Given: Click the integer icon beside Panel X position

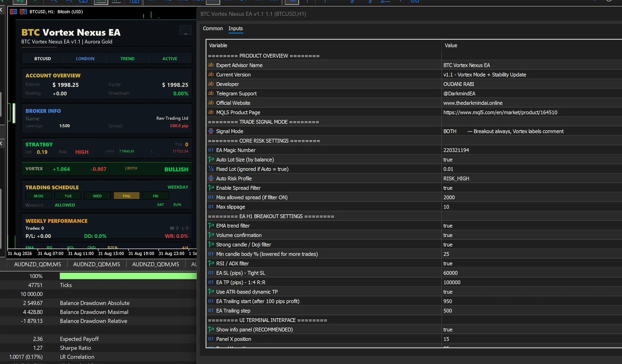Looking at the screenshot, I should [x=211, y=339].
